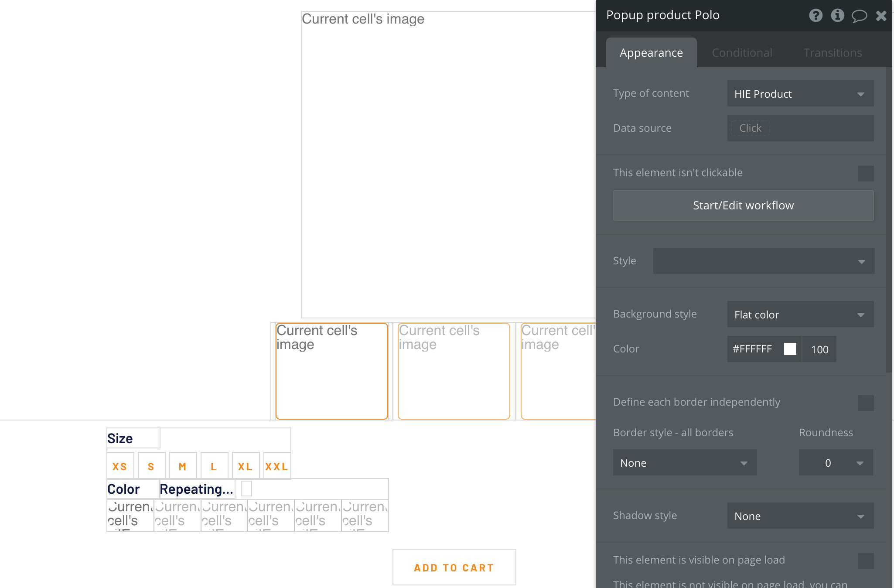The height and width of the screenshot is (588, 894).
Task: Expand the Background style dropdown
Action: (x=800, y=315)
